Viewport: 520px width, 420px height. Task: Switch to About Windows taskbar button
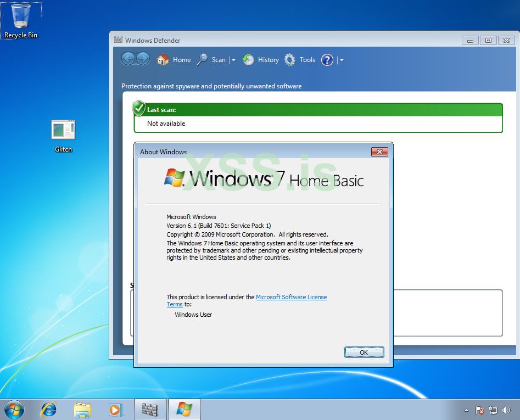pyautogui.click(x=184, y=410)
